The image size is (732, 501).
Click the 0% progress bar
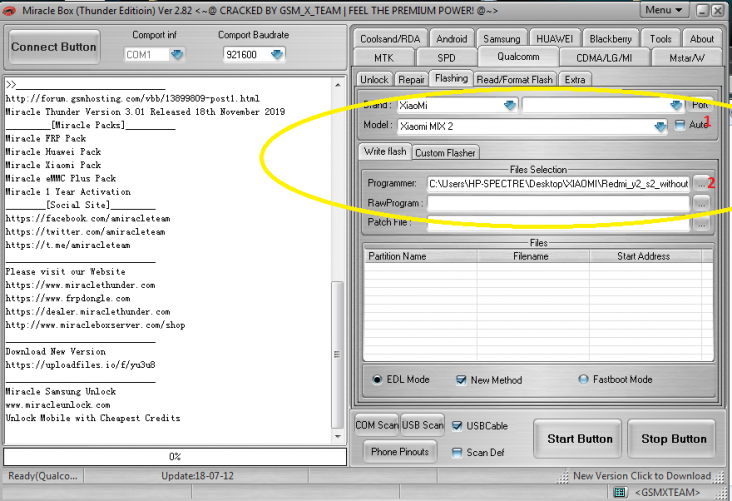(175, 457)
